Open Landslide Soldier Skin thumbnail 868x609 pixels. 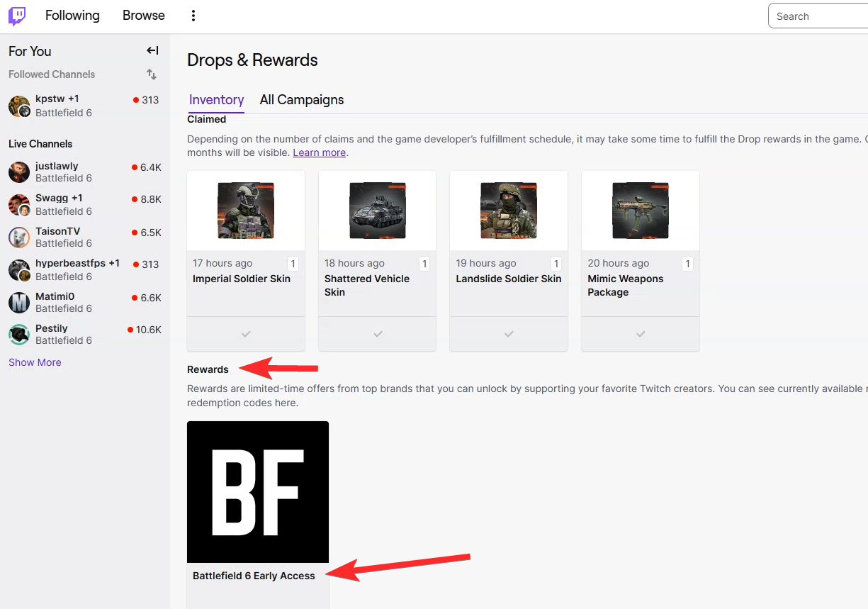pos(509,211)
